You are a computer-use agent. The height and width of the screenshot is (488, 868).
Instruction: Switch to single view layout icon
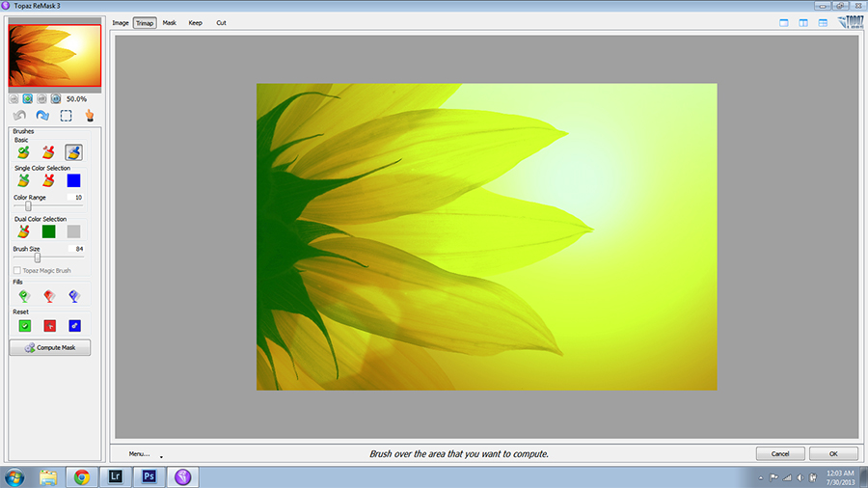coord(783,22)
